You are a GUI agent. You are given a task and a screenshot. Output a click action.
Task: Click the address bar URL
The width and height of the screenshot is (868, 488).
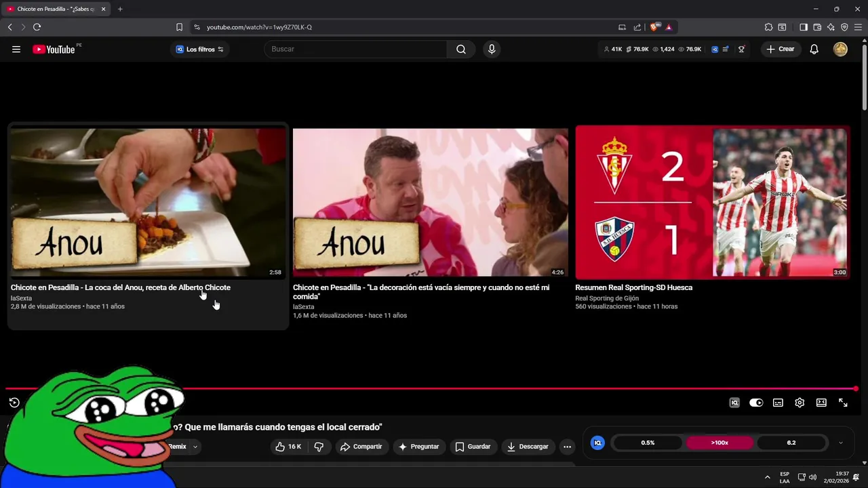click(x=259, y=27)
